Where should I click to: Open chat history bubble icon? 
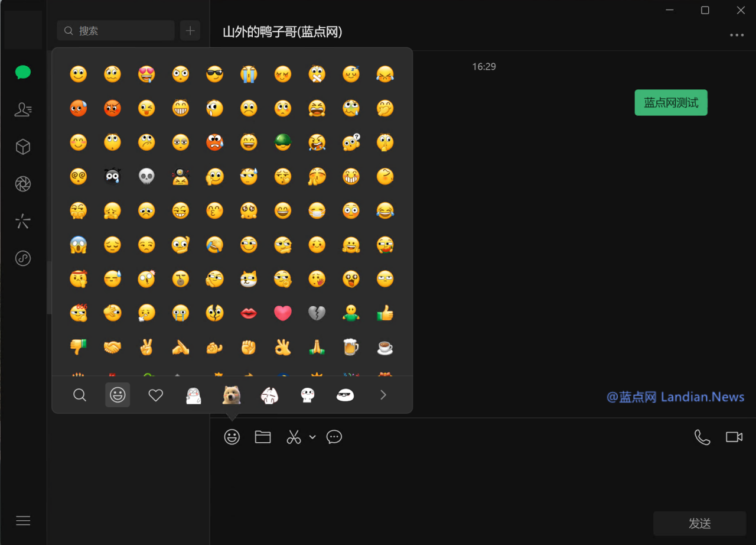(x=334, y=437)
